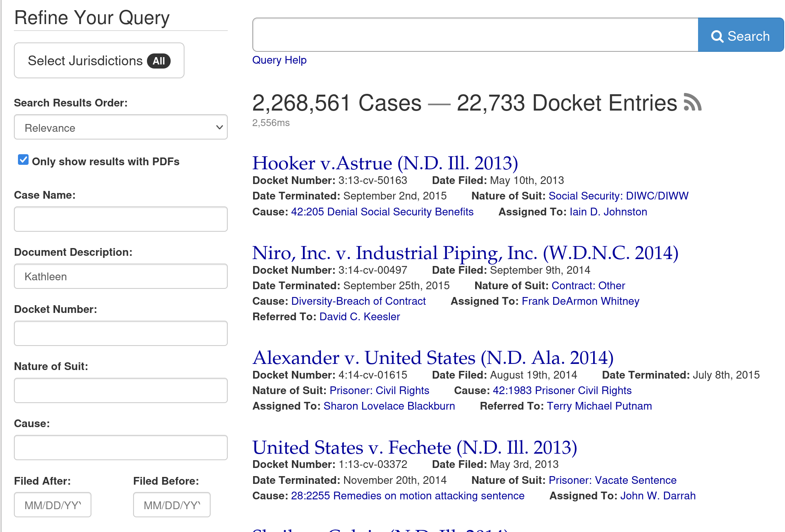Click the Diversity-Breach of Contract cause link
The height and width of the screenshot is (532, 785).
[358, 301]
